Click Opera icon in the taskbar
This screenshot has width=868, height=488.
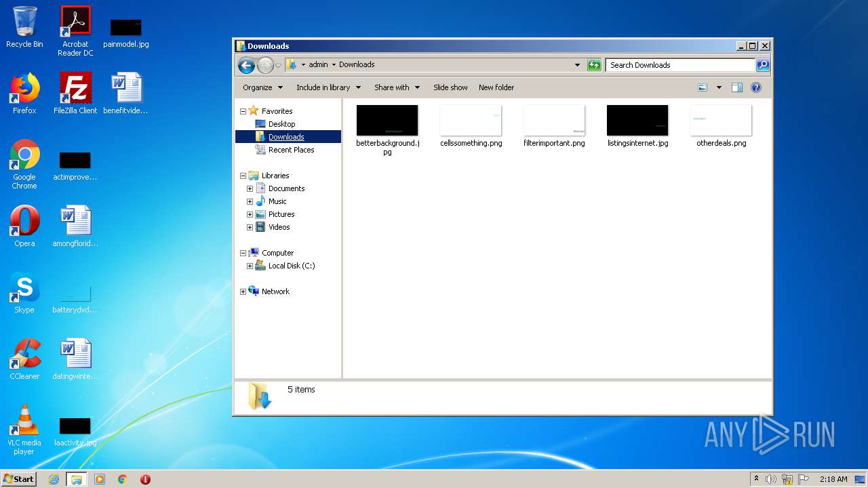pyautogui.click(x=145, y=479)
